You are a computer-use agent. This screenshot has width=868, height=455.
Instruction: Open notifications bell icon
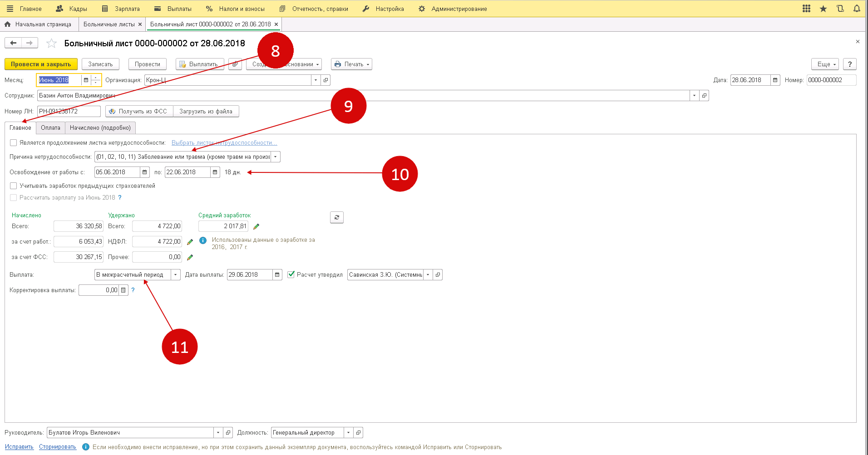coord(857,9)
